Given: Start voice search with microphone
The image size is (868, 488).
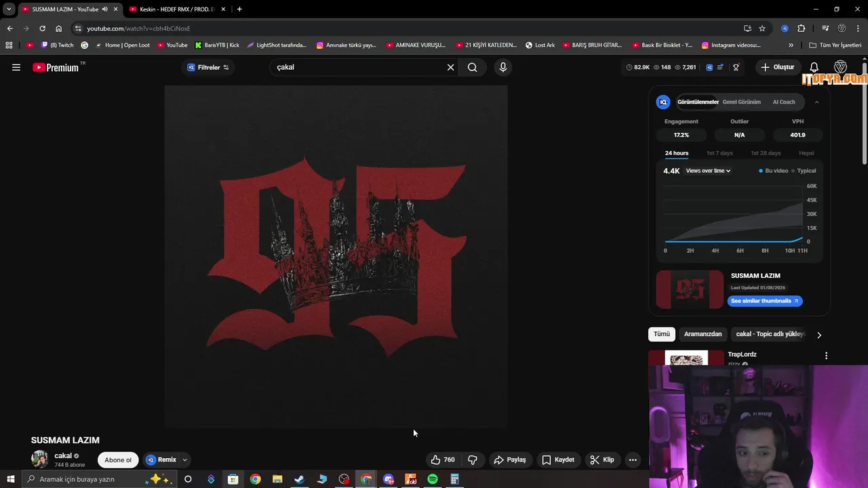Looking at the screenshot, I should 502,67.
